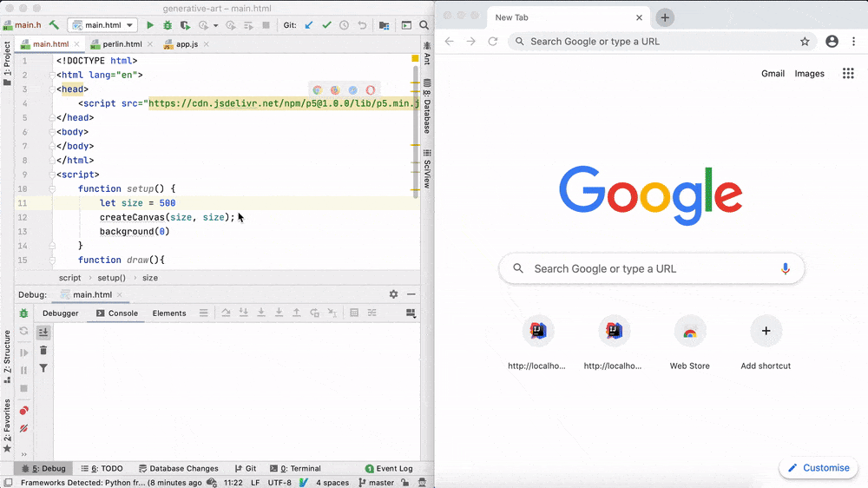Open Search Everywhere magnifier in the IDE
This screenshot has width=868, height=488.
click(x=424, y=25)
